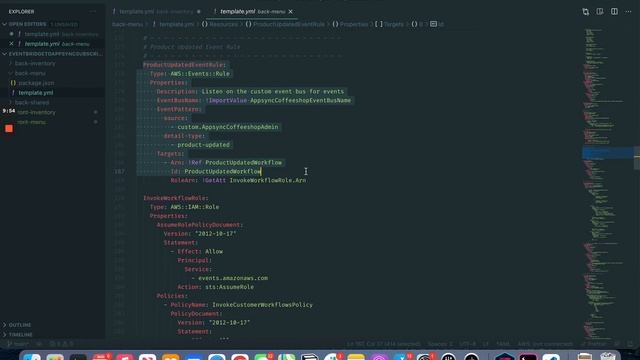Viewport: 640px width, 360px height.
Task: Open Podcasts in the Dock
Action: (379, 357)
